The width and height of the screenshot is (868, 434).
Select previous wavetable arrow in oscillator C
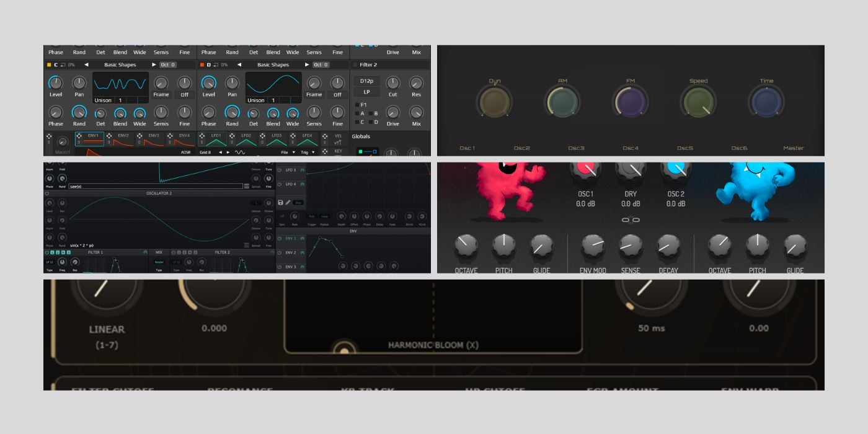(86, 64)
